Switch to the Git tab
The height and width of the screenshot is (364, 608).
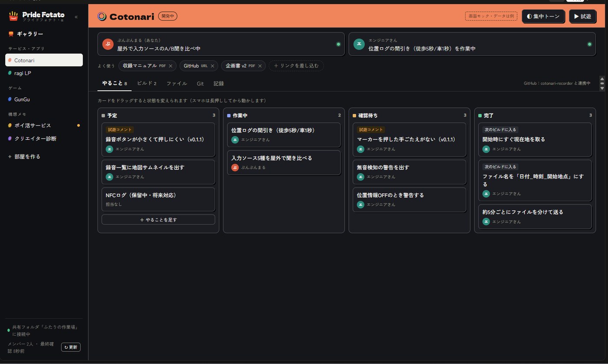[x=200, y=83]
